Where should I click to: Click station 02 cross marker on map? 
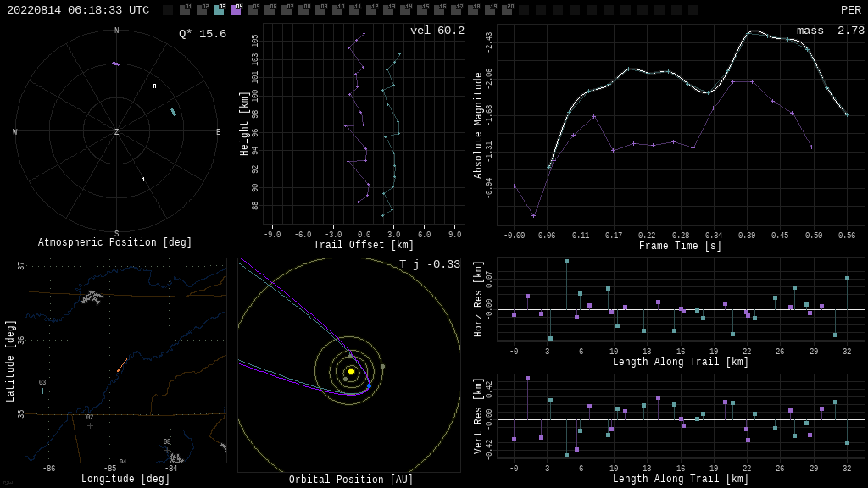90,425
